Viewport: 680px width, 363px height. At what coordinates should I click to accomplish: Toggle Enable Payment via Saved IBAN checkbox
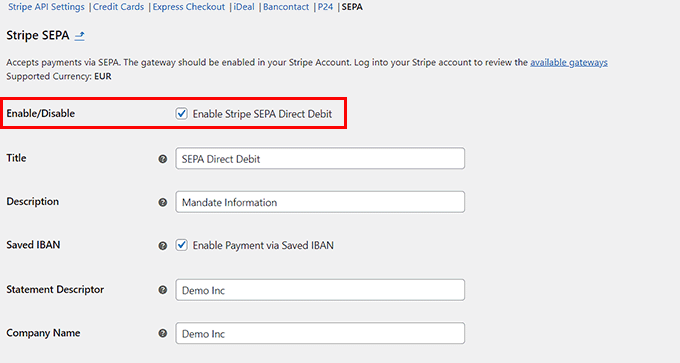[x=181, y=245]
